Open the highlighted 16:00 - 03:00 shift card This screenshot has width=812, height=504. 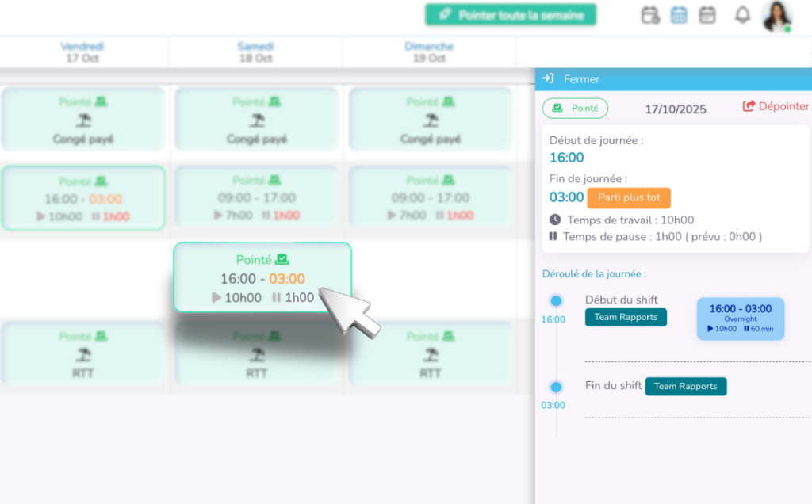click(262, 278)
